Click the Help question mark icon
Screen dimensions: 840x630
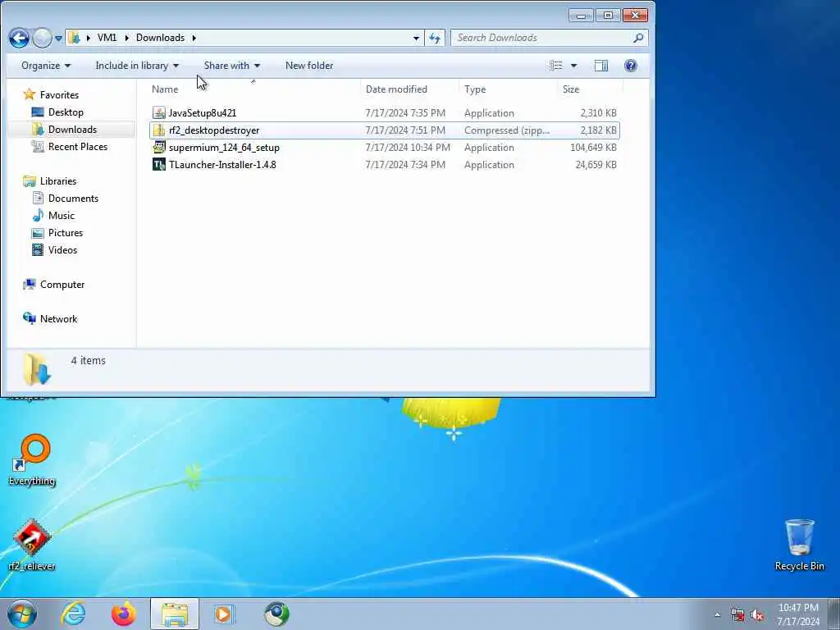coord(631,66)
